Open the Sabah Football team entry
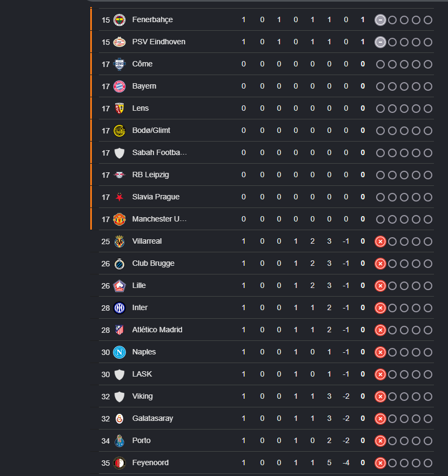 click(x=159, y=153)
